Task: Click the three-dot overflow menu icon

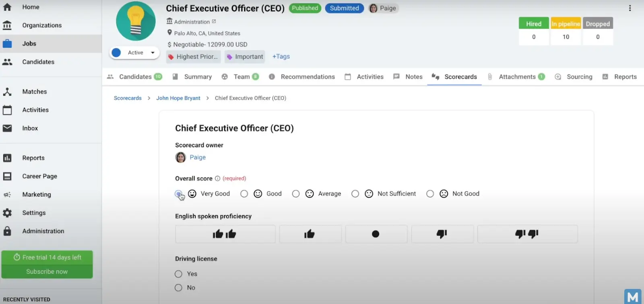Action: pos(631,8)
